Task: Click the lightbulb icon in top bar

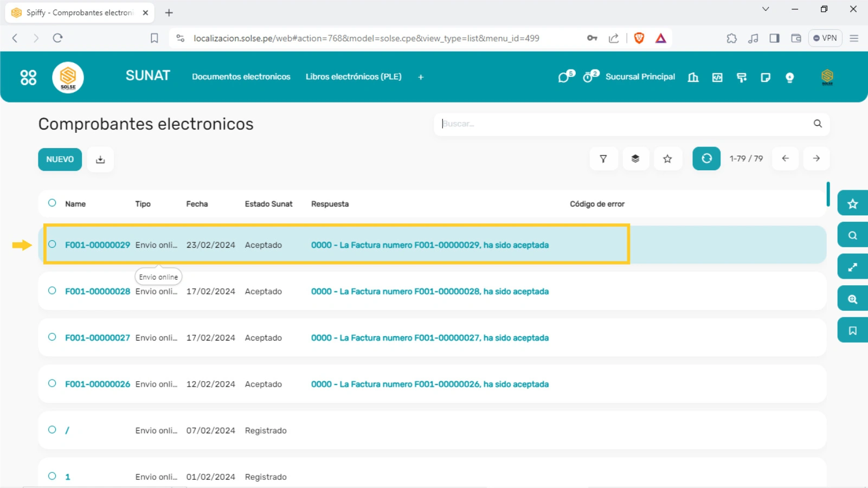Action: (x=789, y=78)
